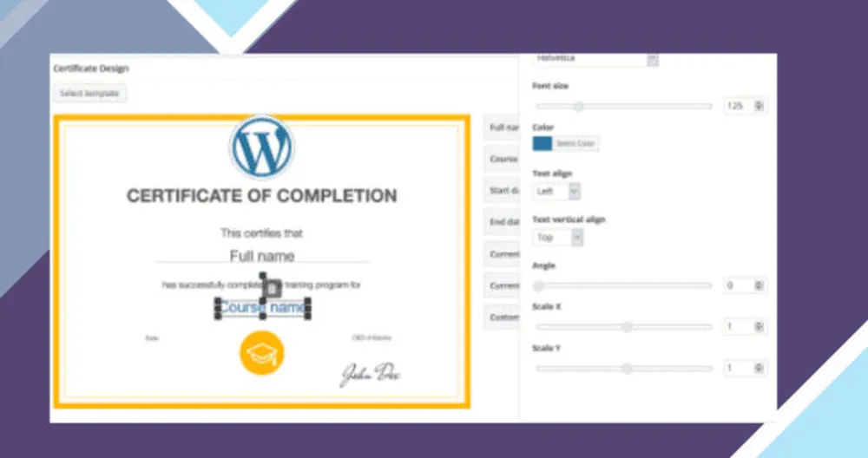The image size is (868, 458).
Task: Click the Scale X stepper arrows
Action: (x=759, y=327)
